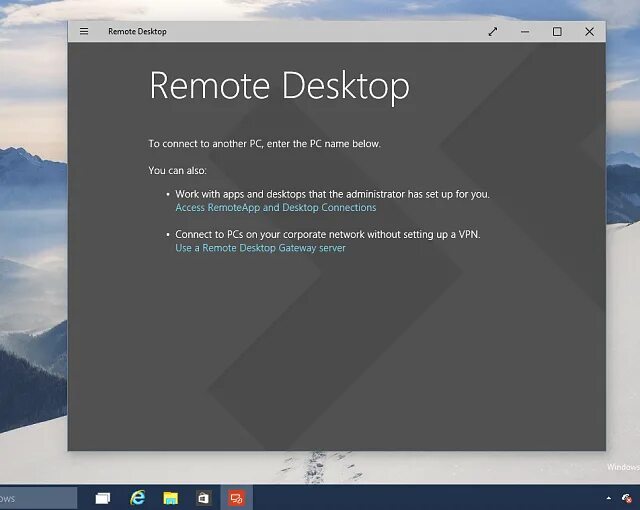Open Task View from the taskbar
Viewport: 640px width, 510px height.
pos(103,498)
